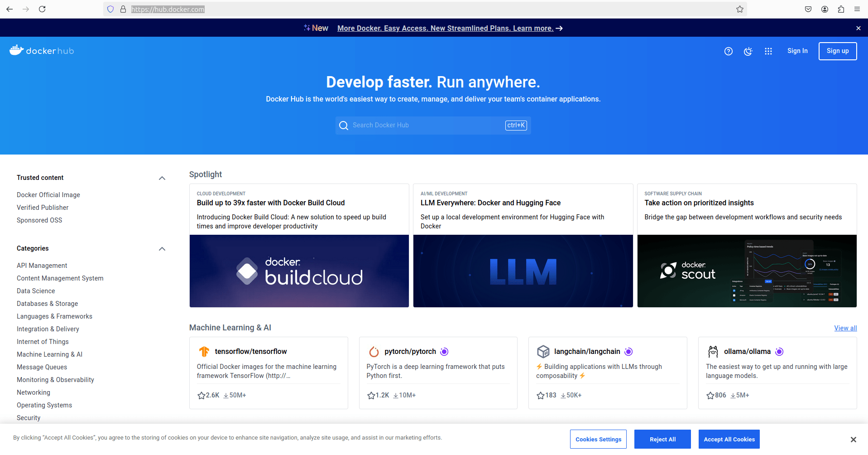Viewport: 868px width, 455px height.
Task: Select the Internet of Things category
Action: tap(43, 342)
